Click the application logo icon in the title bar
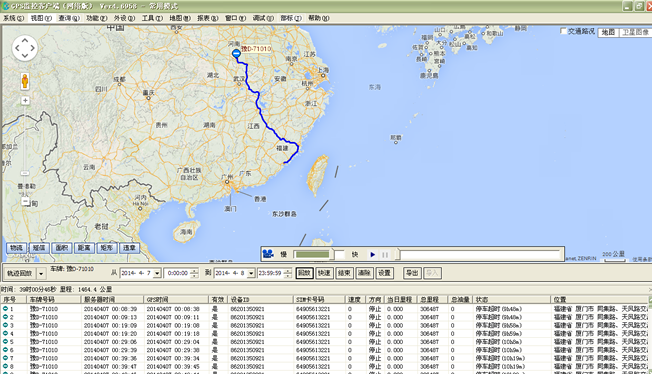The width and height of the screenshot is (652, 374). (5, 6)
